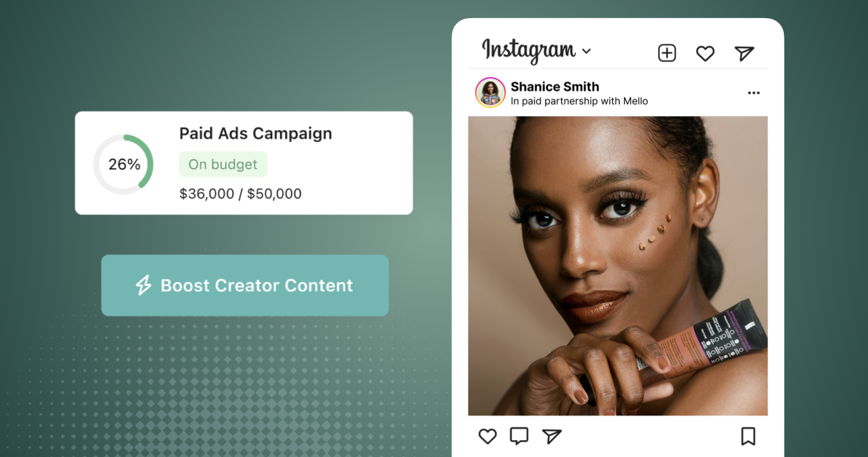
Task: Open direct messages paper plane icon
Action: 744,53
